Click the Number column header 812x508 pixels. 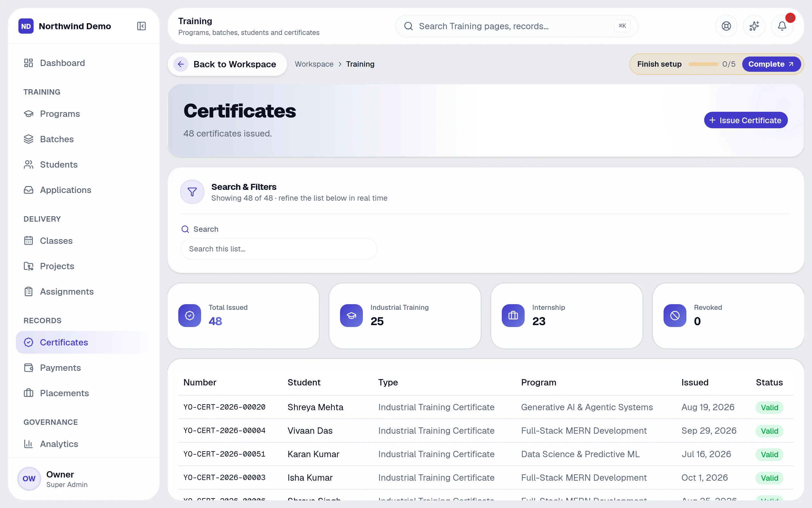coord(200,382)
